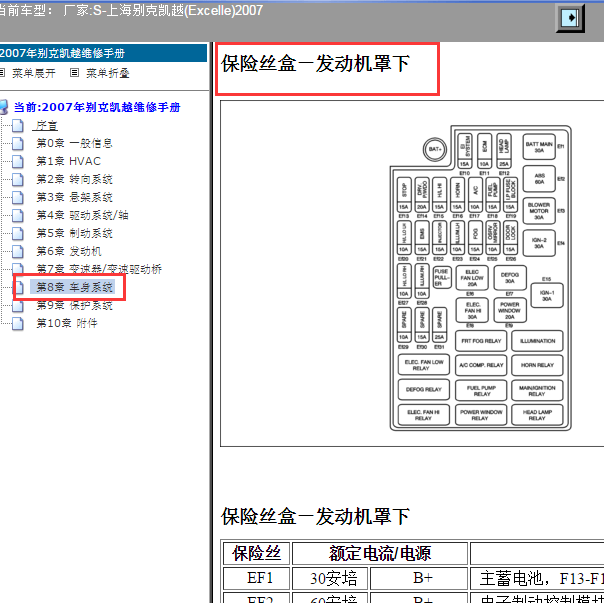Open 第2章 转向系统 chapter
Screen dimensions: 604x603
click(74, 180)
